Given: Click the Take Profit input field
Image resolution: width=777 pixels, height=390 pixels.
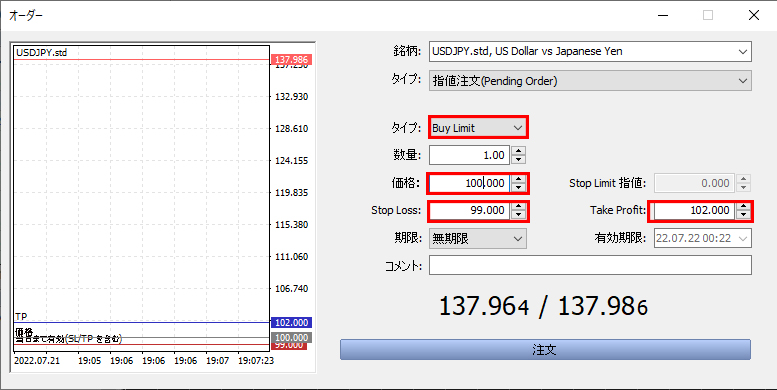Looking at the screenshot, I should pos(695,211).
